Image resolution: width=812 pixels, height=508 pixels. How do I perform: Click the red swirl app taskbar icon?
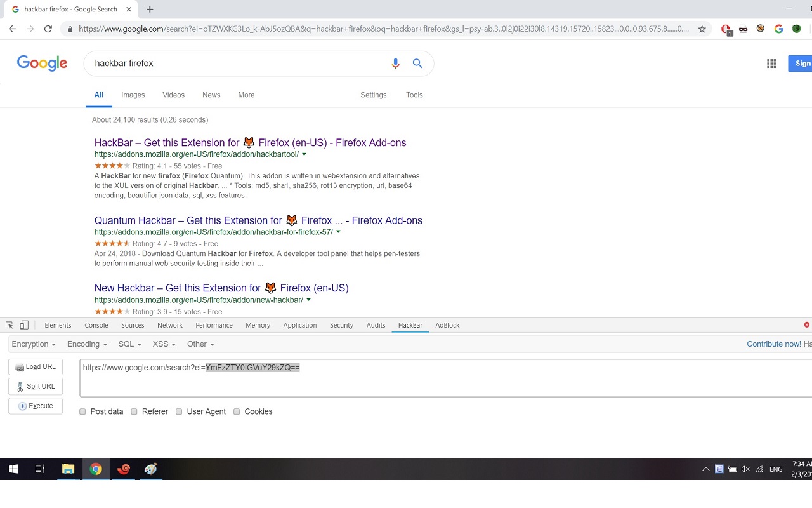coord(124,469)
